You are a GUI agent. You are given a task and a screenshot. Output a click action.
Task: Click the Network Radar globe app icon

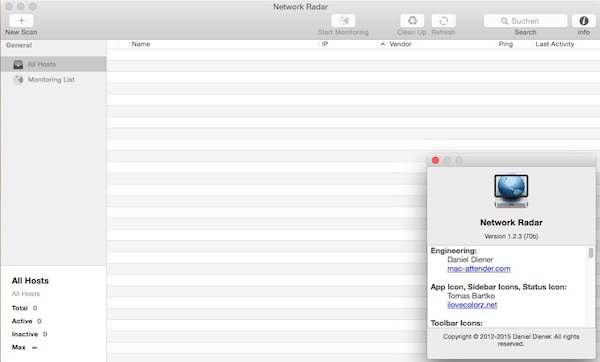tap(511, 191)
